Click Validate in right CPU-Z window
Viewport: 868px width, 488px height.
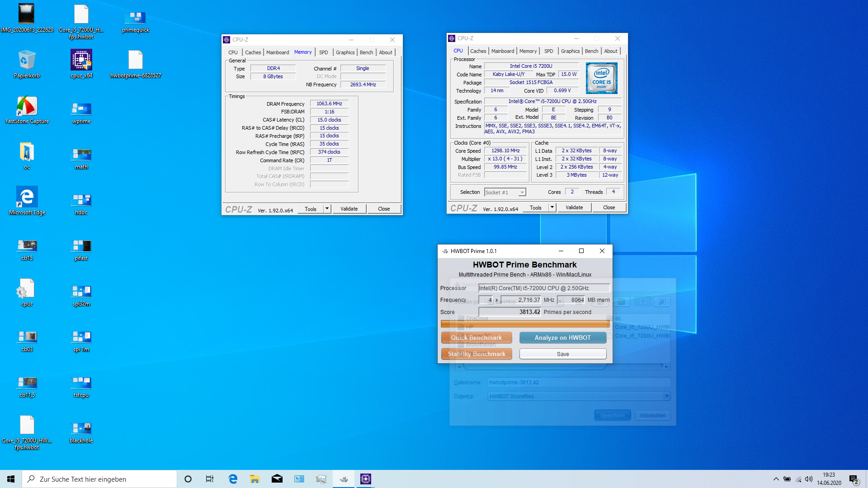point(574,207)
